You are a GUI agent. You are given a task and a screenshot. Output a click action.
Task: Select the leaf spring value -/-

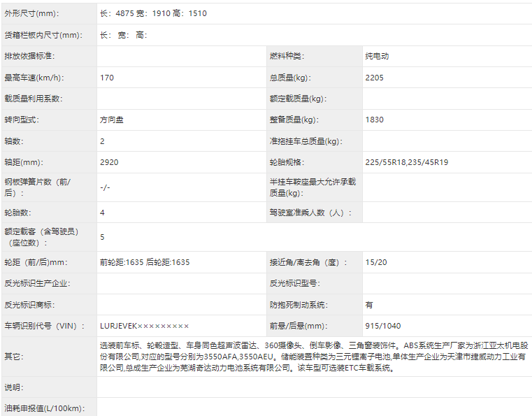[x=105, y=187]
